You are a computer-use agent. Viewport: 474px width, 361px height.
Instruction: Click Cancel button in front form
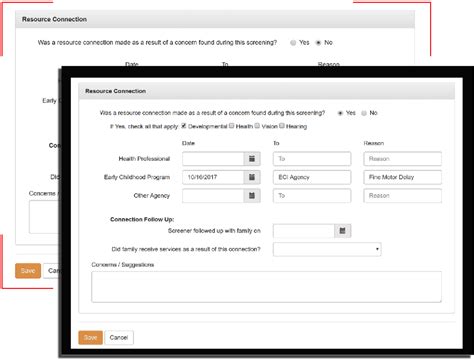[119, 337]
